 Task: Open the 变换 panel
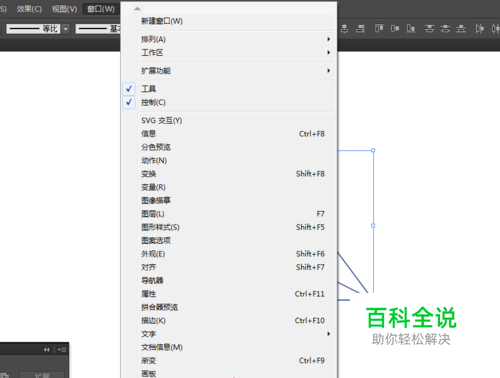click(230, 174)
